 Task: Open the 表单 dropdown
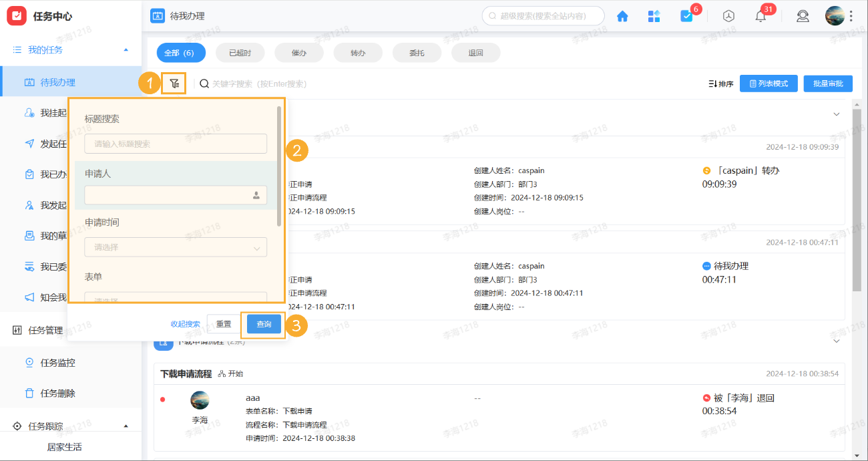(x=176, y=296)
